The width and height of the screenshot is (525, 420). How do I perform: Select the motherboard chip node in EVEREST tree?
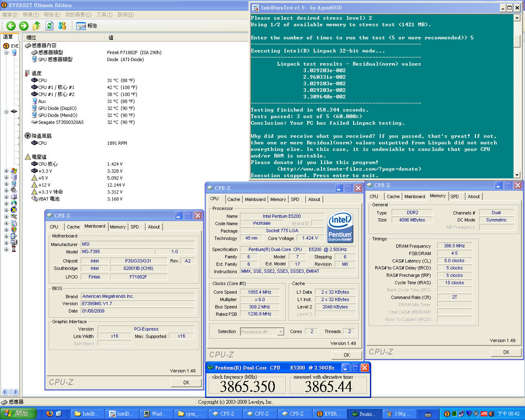[x=14, y=111]
